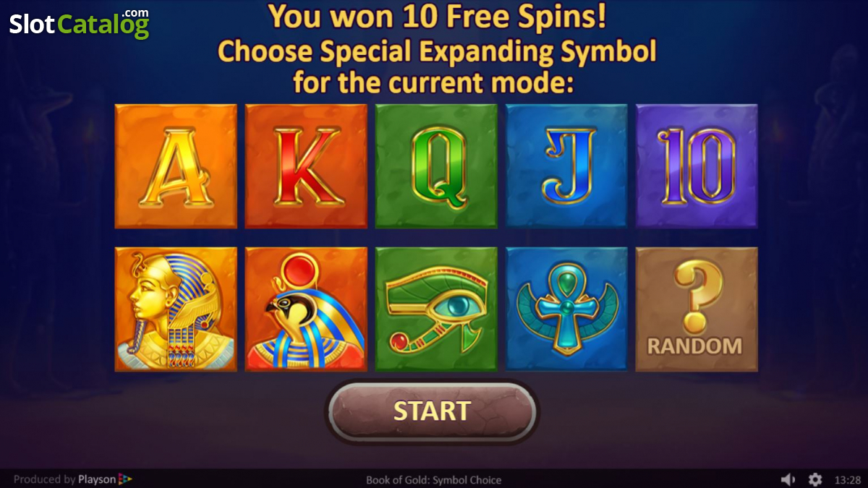Click the Book of Gold: Symbol Choice title

pos(433,479)
